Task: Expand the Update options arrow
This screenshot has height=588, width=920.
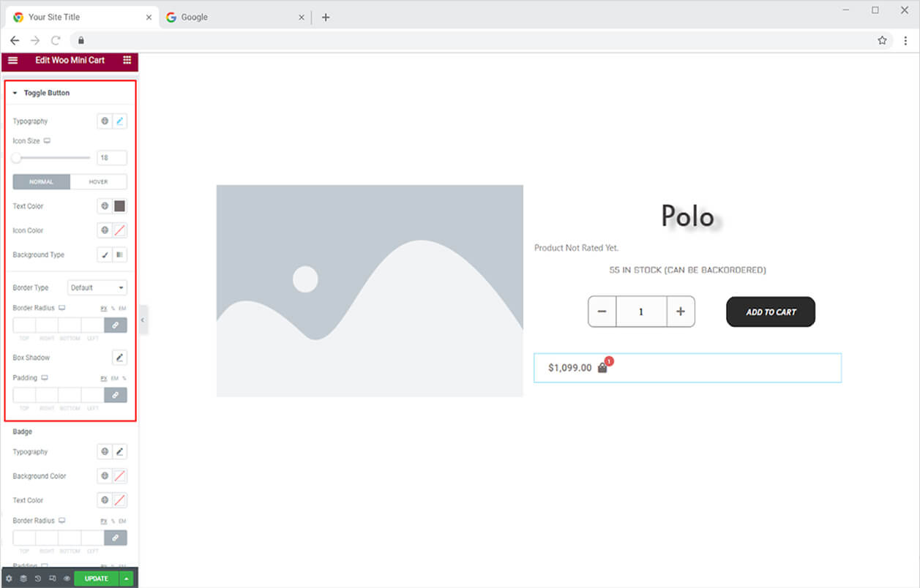Action: (127, 578)
